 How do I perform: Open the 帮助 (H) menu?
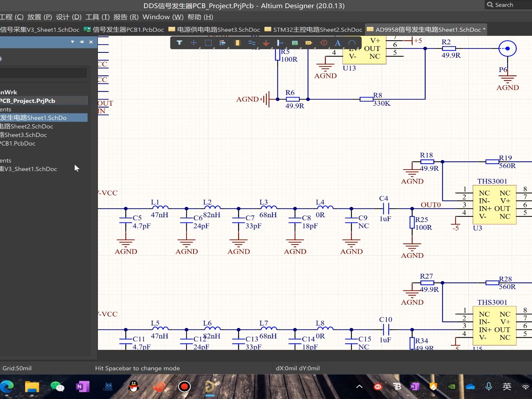pyautogui.click(x=200, y=17)
